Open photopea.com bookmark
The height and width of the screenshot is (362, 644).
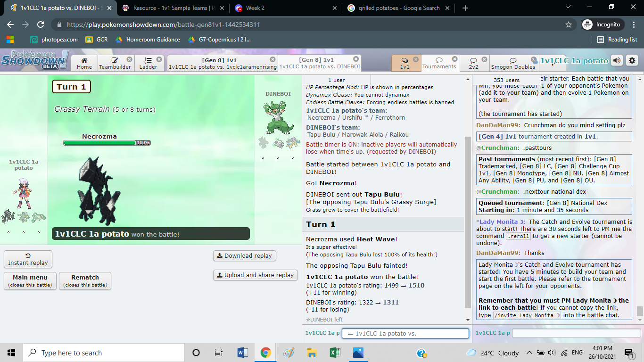point(54,40)
